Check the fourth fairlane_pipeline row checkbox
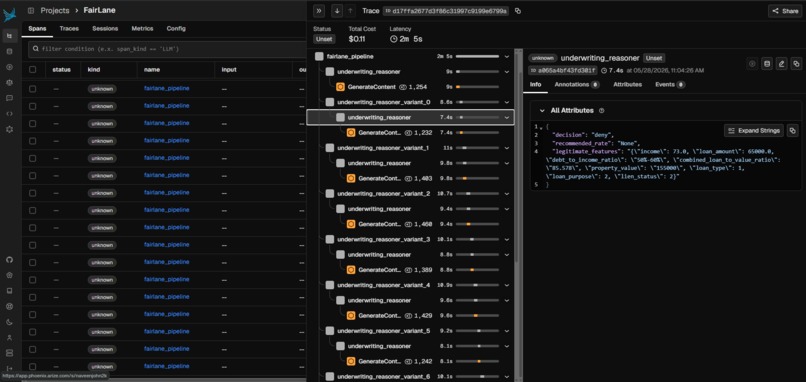The image size is (806, 382). [33, 140]
